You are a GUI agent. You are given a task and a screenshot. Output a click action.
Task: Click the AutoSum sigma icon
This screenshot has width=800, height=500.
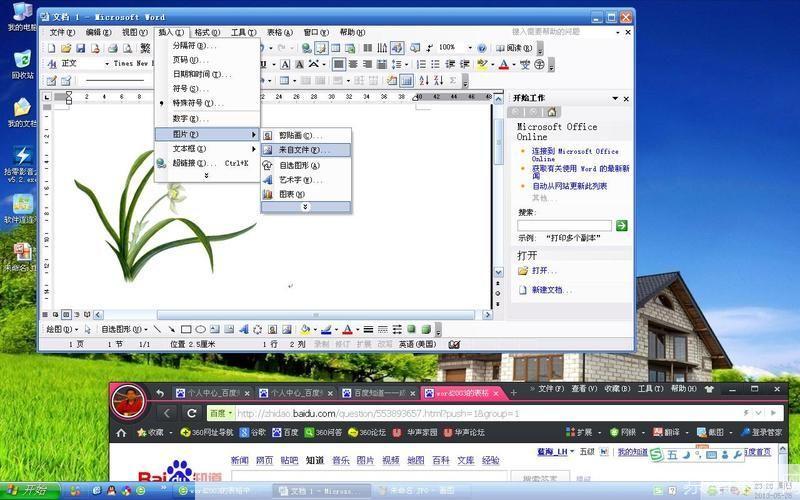[x=453, y=80]
